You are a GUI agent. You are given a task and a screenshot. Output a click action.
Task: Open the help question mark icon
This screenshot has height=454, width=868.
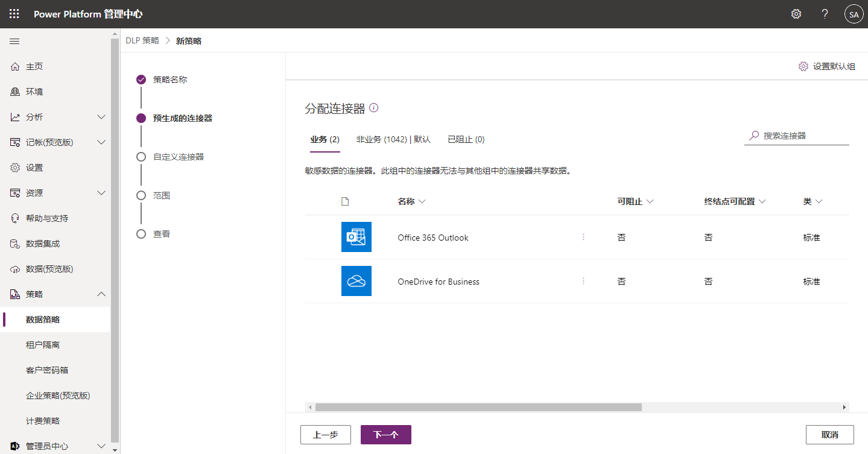coord(825,14)
